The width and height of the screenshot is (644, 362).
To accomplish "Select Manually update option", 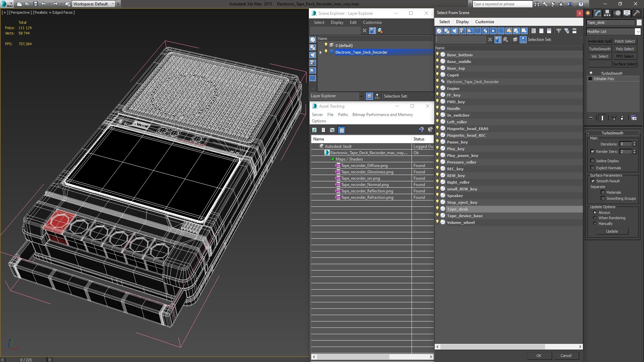I will click(x=595, y=224).
